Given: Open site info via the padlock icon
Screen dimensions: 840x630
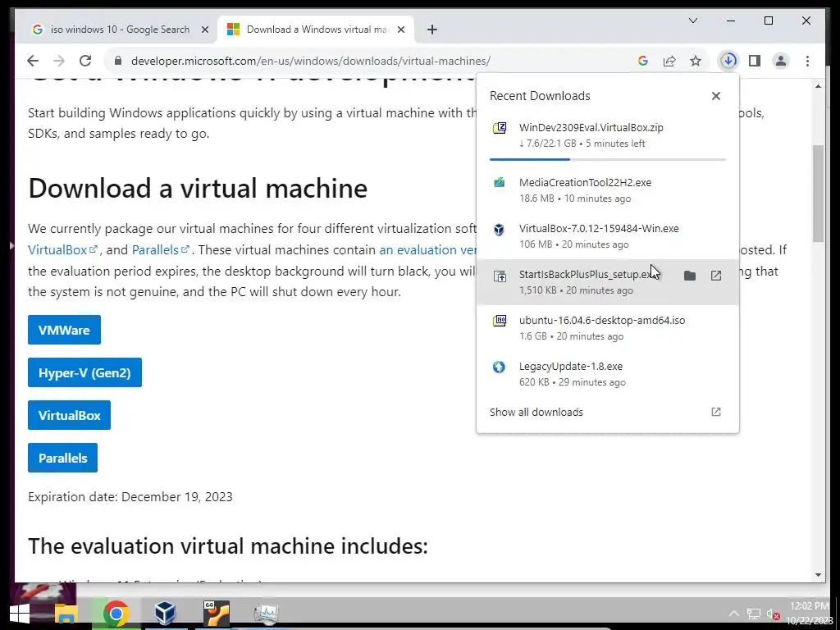Looking at the screenshot, I should 118,61.
